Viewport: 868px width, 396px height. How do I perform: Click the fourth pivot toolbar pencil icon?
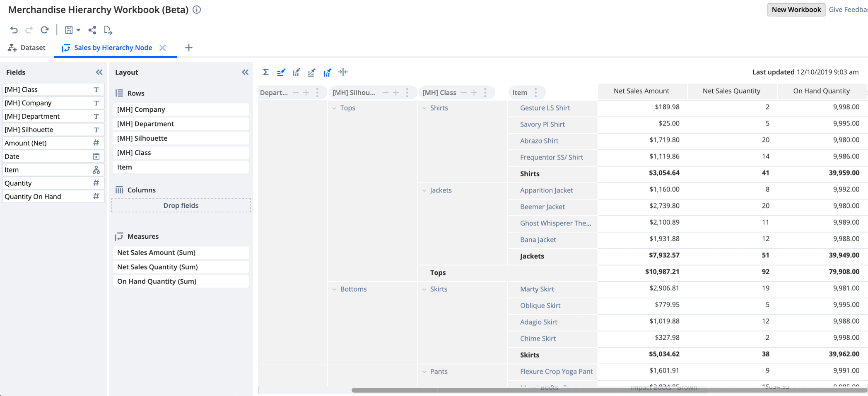tap(311, 72)
